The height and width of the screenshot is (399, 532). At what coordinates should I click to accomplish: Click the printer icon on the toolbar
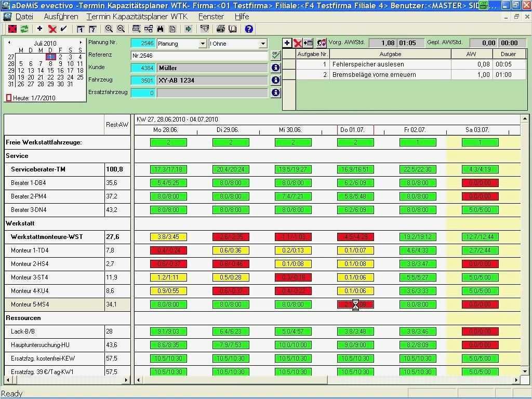pos(220,30)
